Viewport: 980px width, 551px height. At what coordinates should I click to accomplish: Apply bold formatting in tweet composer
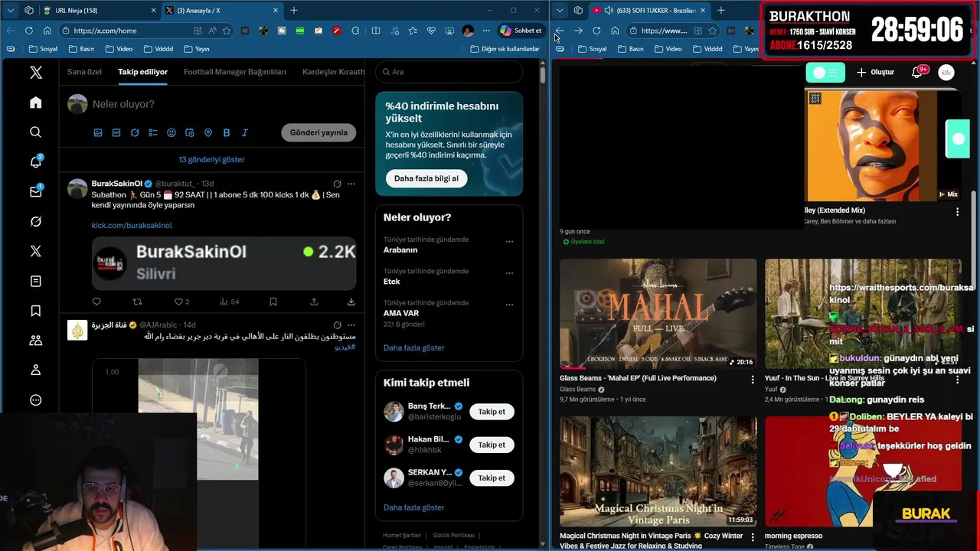point(227,132)
